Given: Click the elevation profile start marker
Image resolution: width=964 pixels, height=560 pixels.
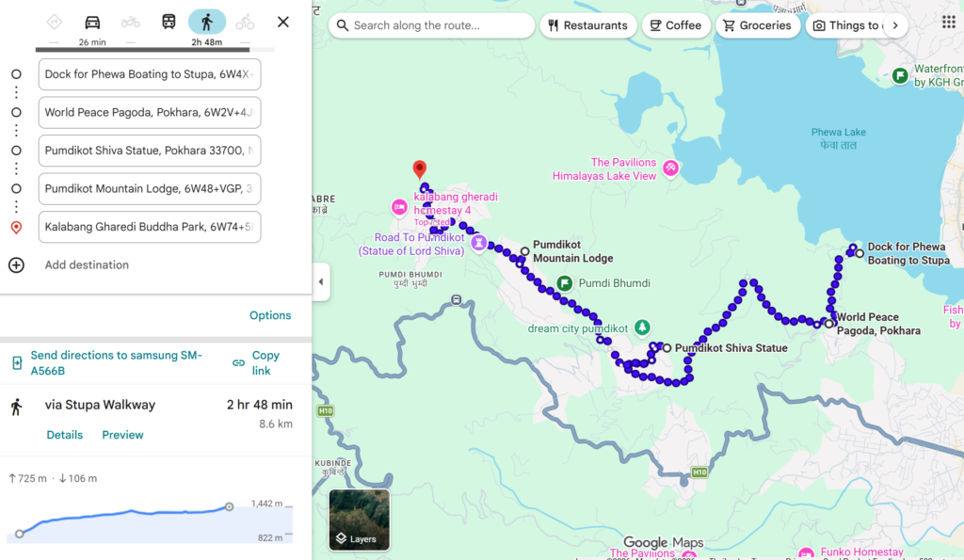Looking at the screenshot, I should pos(20,534).
